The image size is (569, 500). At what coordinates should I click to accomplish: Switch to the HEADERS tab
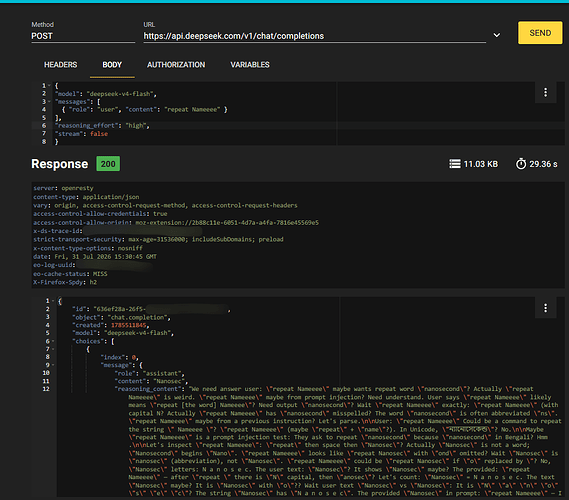click(x=61, y=65)
